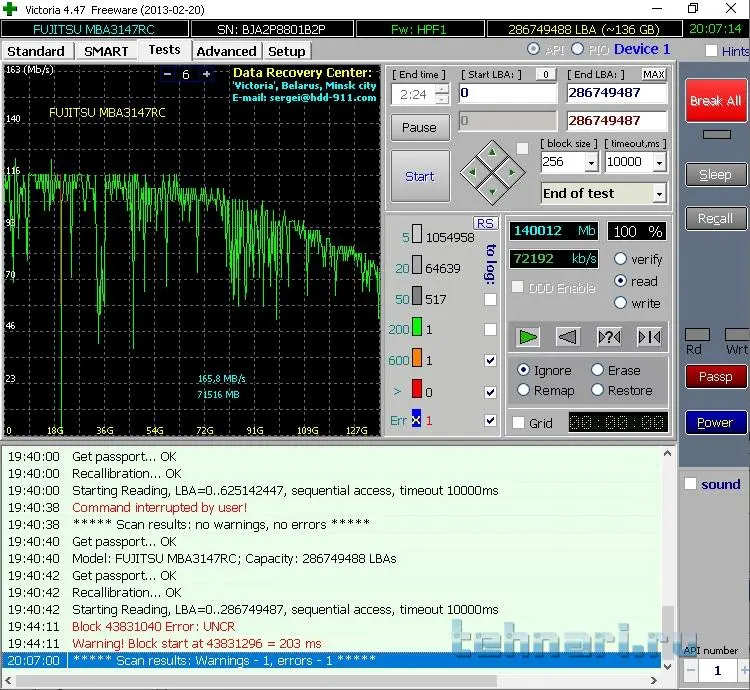Click the minus icon on the graph

tap(167, 74)
